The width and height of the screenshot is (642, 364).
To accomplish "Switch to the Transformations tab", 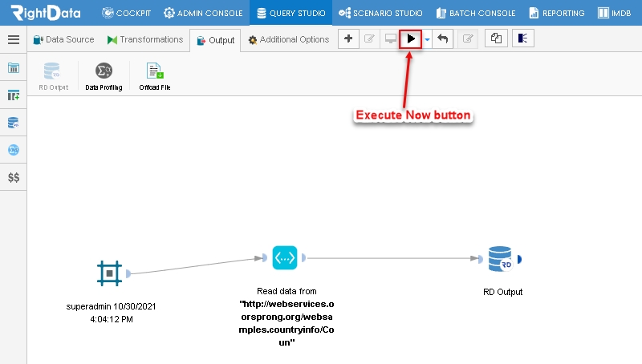I will point(145,39).
